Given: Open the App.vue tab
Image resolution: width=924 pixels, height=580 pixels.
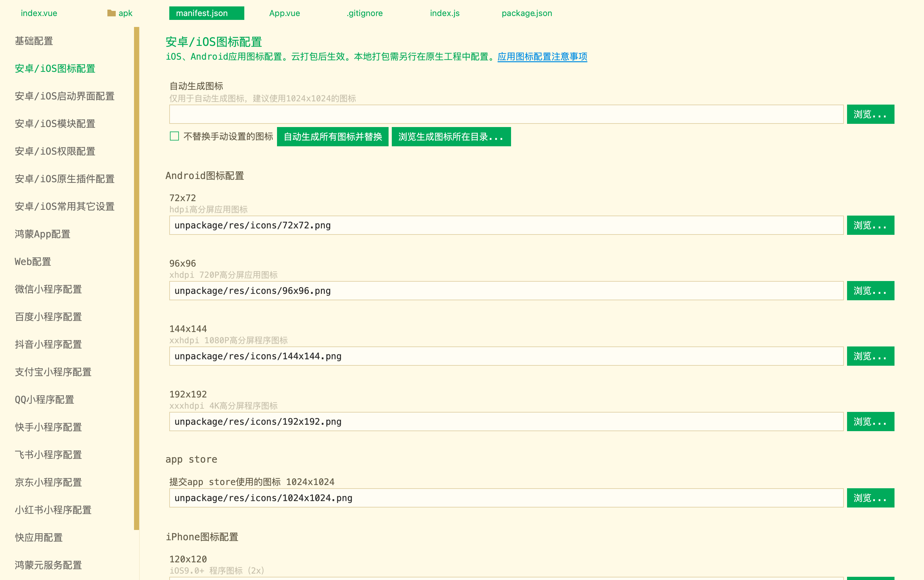Looking at the screenshot, I should click(284, 13).
